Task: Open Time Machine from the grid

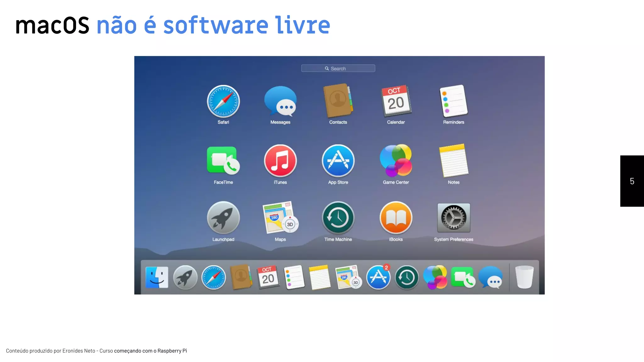Action: coord(338,218)
